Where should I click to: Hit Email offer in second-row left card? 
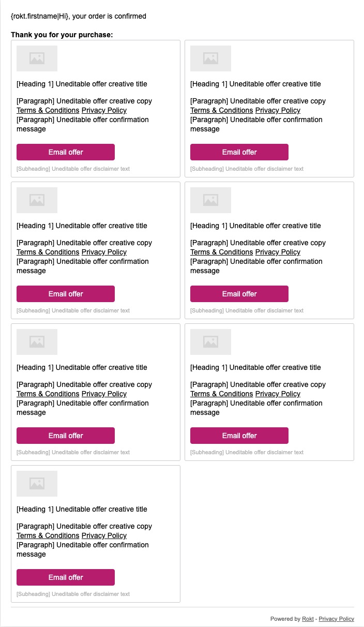point(66,294)
